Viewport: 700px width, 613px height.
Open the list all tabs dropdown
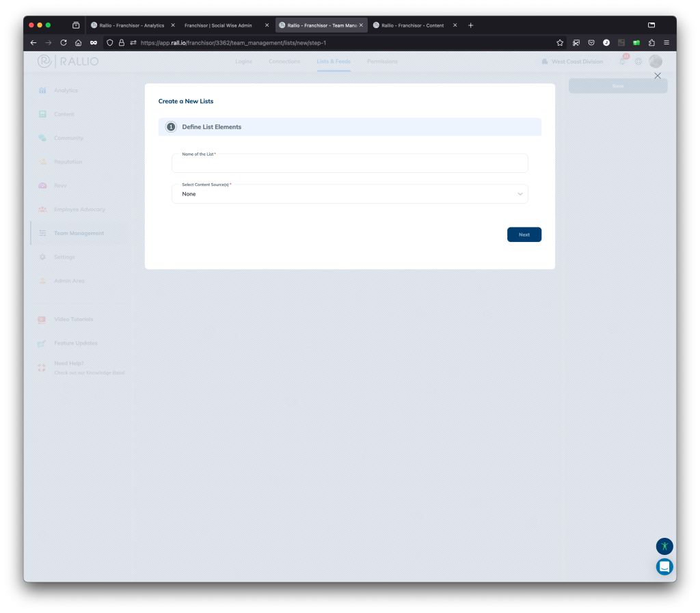click(x=651, y=25)
